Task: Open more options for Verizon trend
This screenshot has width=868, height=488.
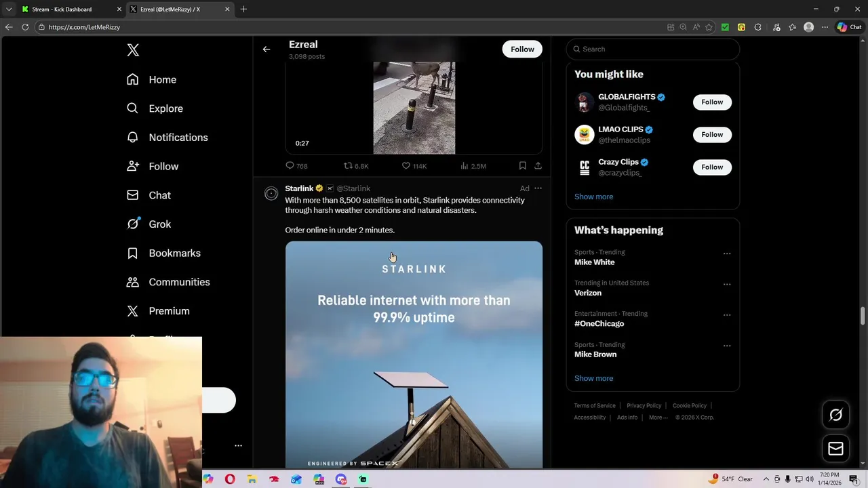Action: coord(727,284)
